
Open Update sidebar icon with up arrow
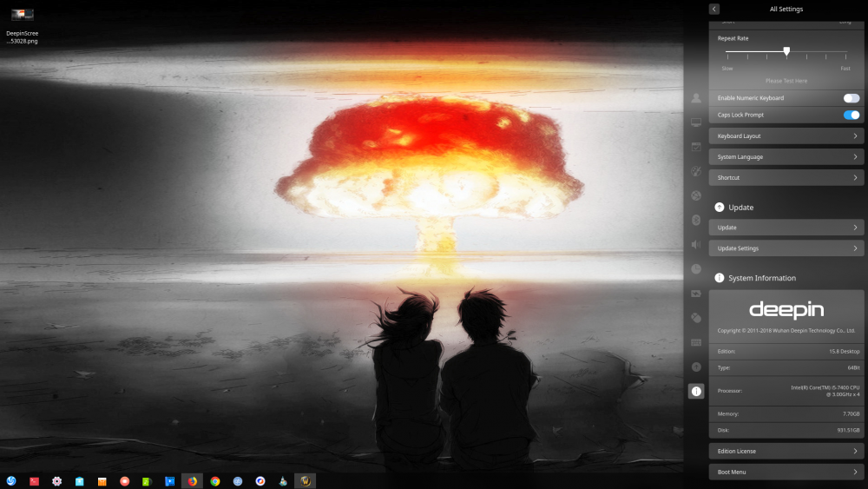[x=696, y=367]
